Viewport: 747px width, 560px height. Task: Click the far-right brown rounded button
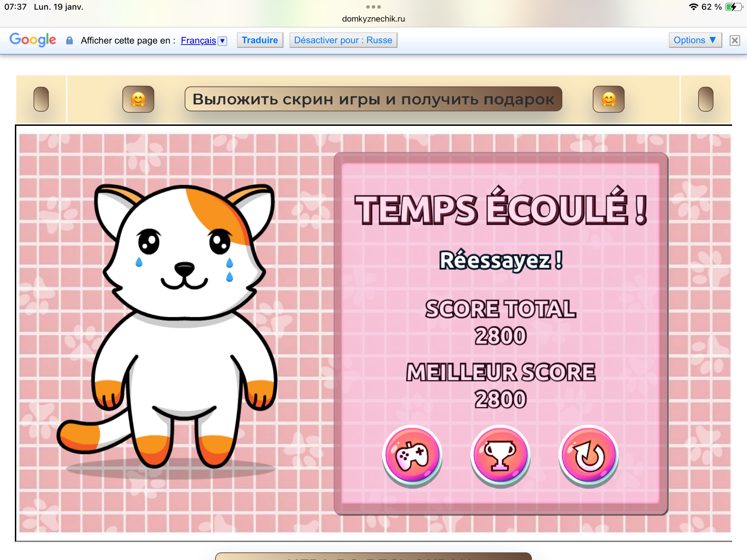[705, 99]
